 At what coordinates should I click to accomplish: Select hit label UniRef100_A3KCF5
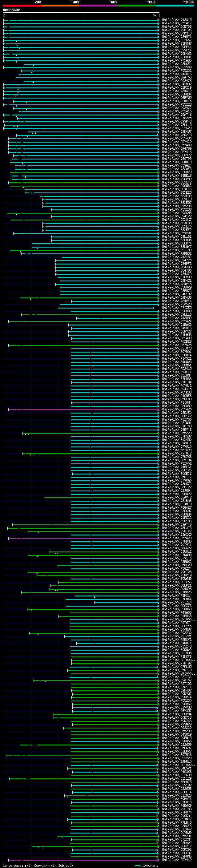point(177,101)
